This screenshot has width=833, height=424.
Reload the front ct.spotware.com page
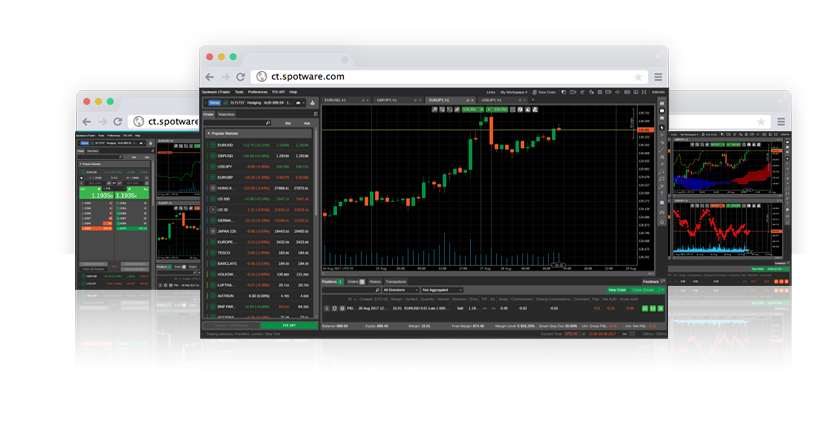pyautogui.click(x=240, y=77)
